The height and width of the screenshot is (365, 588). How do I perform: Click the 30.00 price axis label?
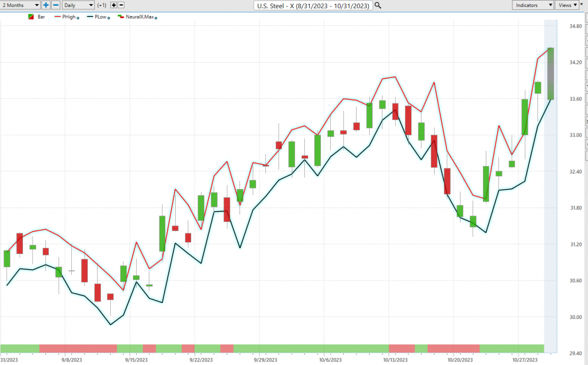(x=575, y=317)
